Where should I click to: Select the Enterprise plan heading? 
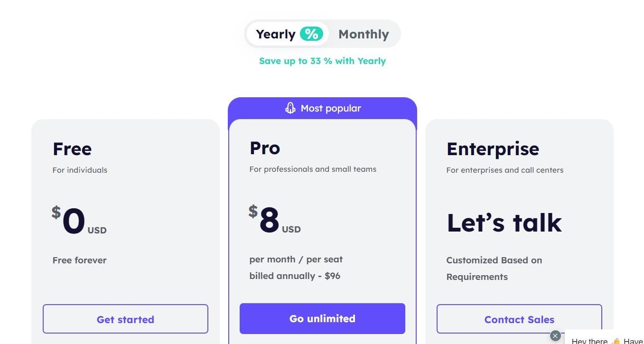(493, 149)
